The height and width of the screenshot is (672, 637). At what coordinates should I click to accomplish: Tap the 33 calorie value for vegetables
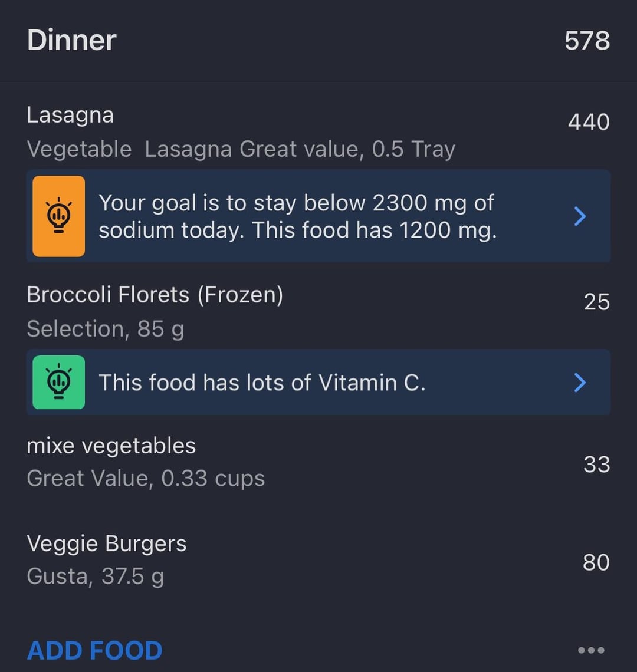pos(596,465)
